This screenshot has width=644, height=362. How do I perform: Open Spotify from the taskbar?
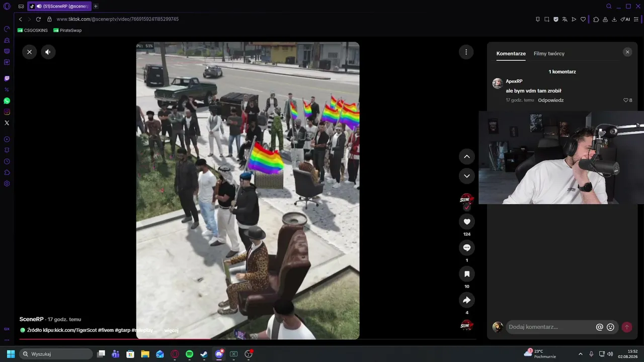[x=189, y=354]
